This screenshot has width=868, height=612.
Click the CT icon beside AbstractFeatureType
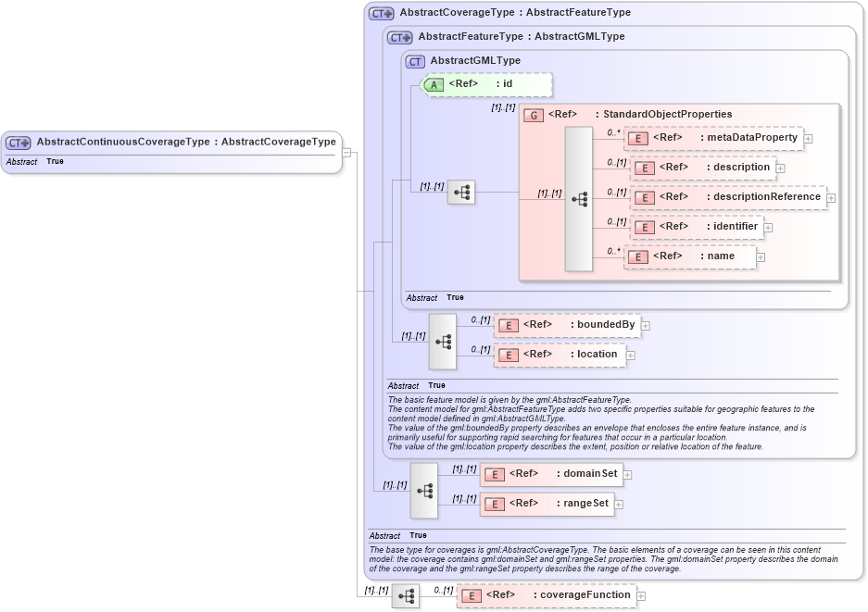point(400,38)
